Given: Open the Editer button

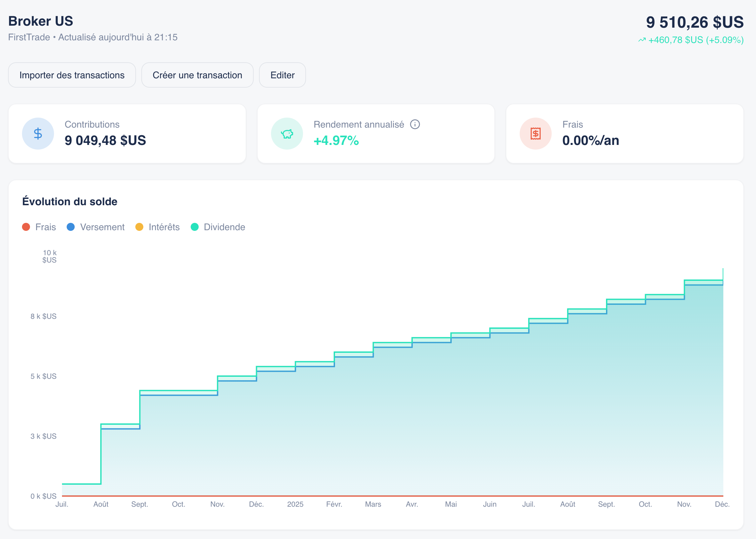Looking at the screenshot, I should click(282, 75).
